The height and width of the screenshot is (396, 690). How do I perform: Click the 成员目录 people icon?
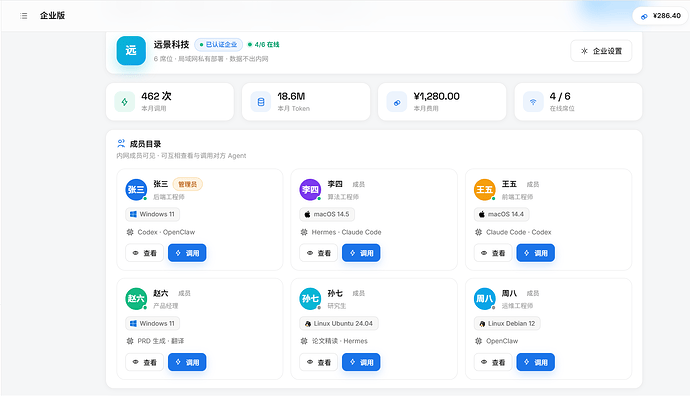[x=121, y=143]
